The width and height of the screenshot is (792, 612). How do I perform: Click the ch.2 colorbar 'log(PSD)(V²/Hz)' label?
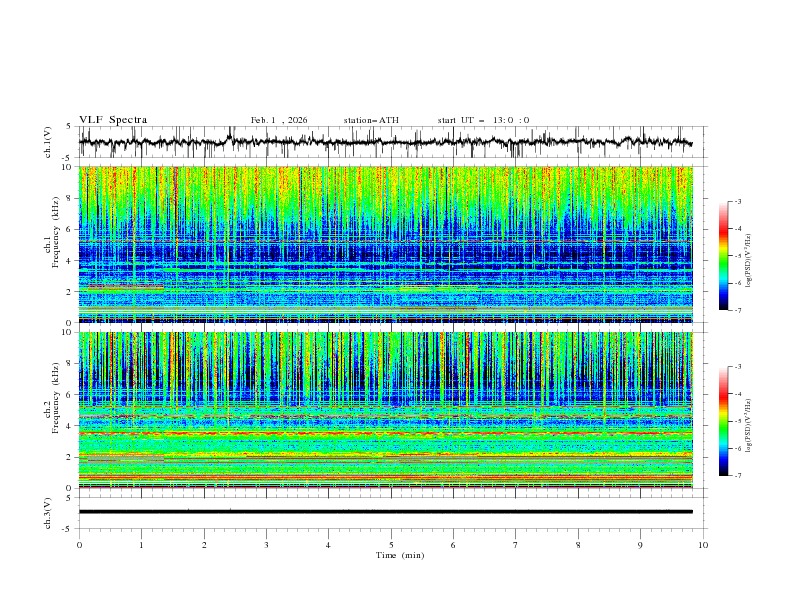pos(749,425)
